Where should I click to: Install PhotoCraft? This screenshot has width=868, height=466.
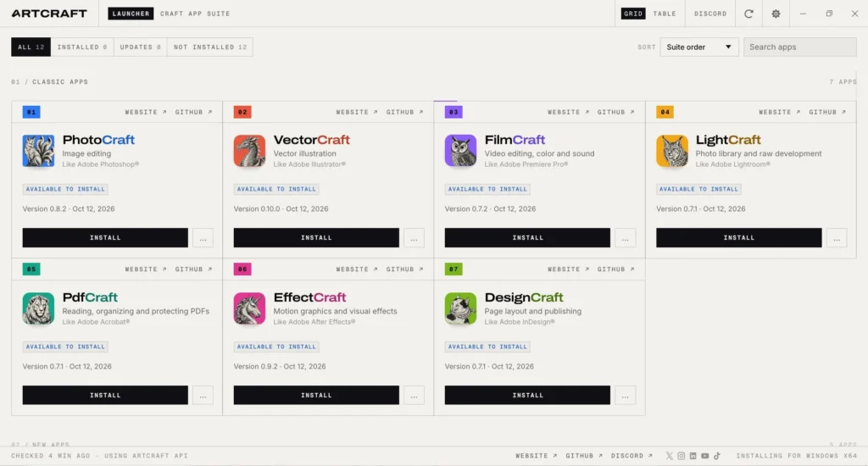105,238
